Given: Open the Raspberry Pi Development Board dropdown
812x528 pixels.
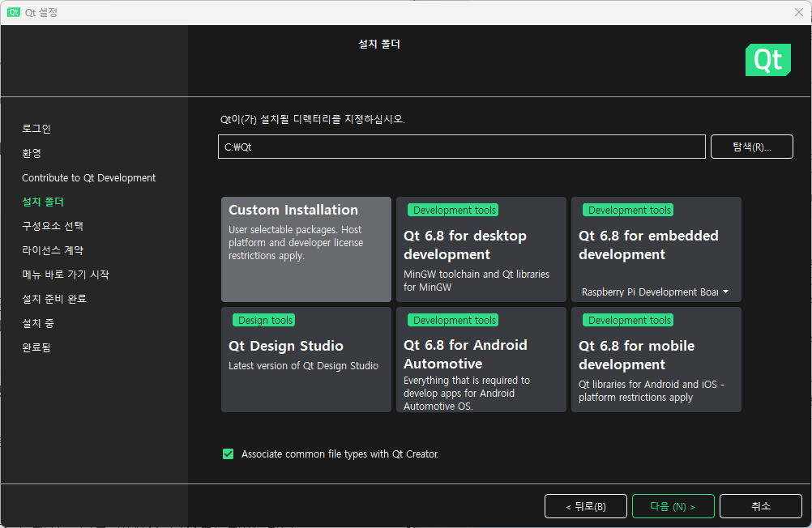Looking at the screenshot, I should point(656,292).
